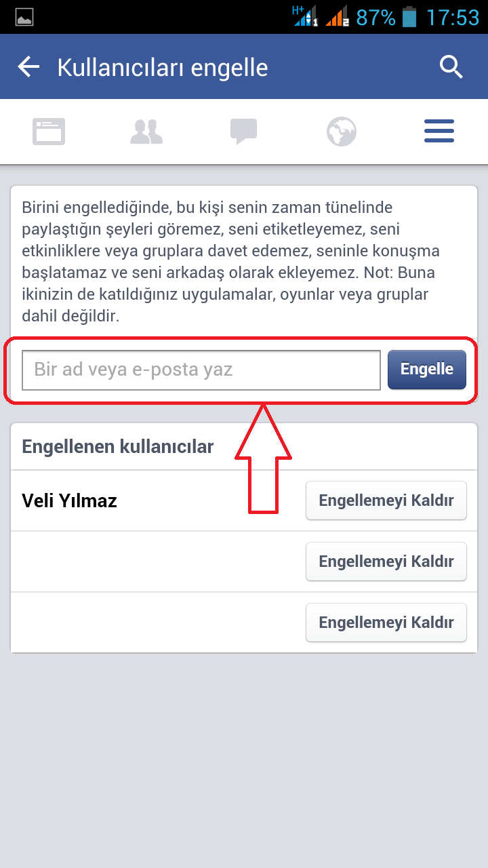
Task: Tap the Engellenen kullanıcılar section header
Action: point(118,446)
